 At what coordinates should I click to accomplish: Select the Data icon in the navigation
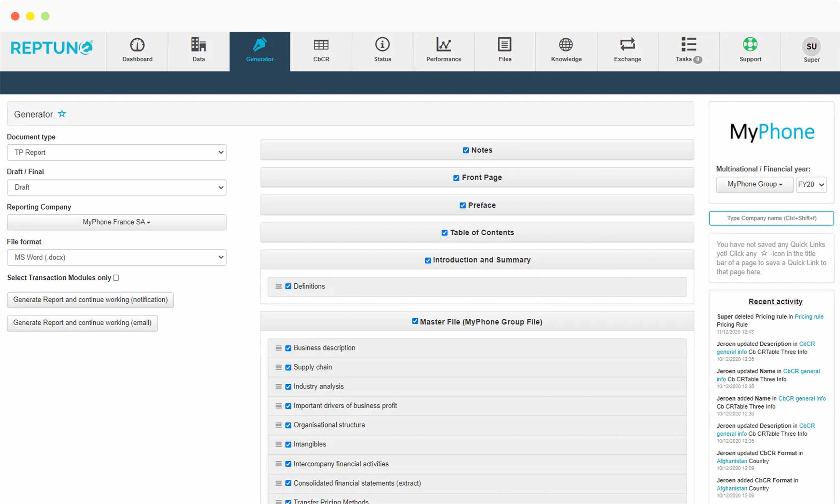(x=198, y=51)
